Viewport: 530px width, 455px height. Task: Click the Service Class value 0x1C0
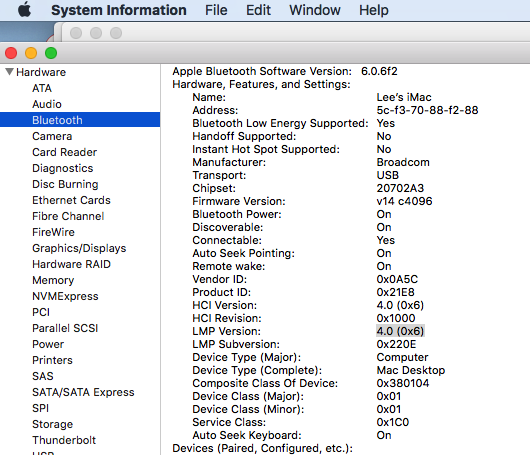point(393,422)
